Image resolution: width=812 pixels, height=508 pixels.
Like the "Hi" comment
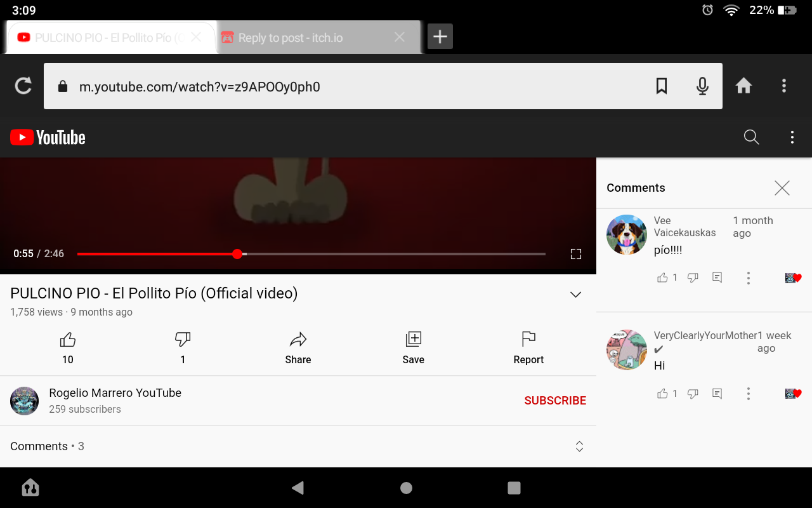tap(662, 394)
